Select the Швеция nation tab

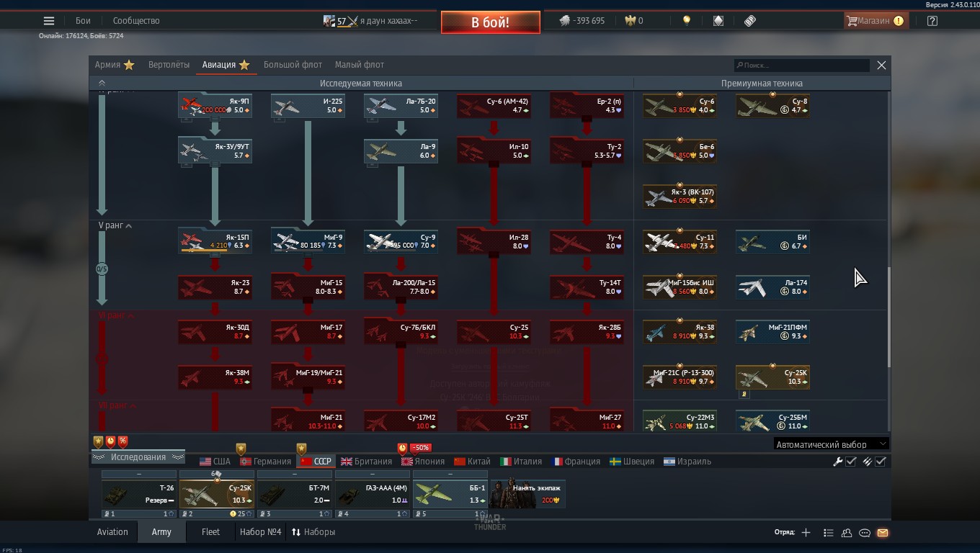[x=632, y=462]
